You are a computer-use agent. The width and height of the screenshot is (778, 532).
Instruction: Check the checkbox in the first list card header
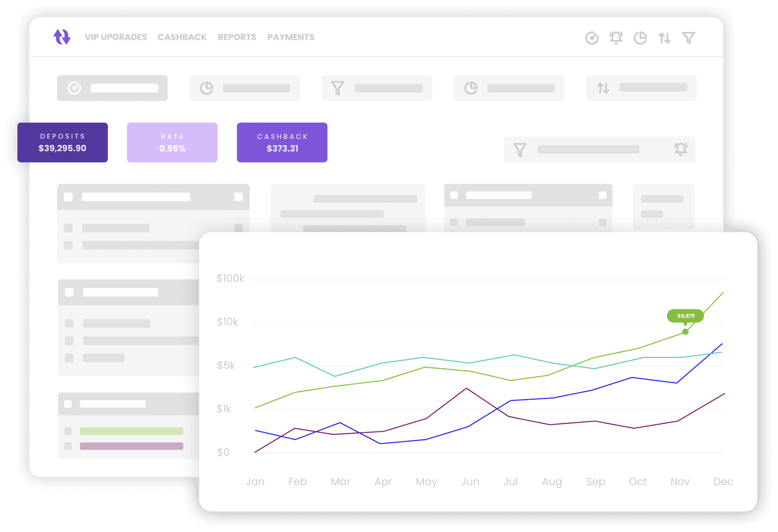[69, 197]
